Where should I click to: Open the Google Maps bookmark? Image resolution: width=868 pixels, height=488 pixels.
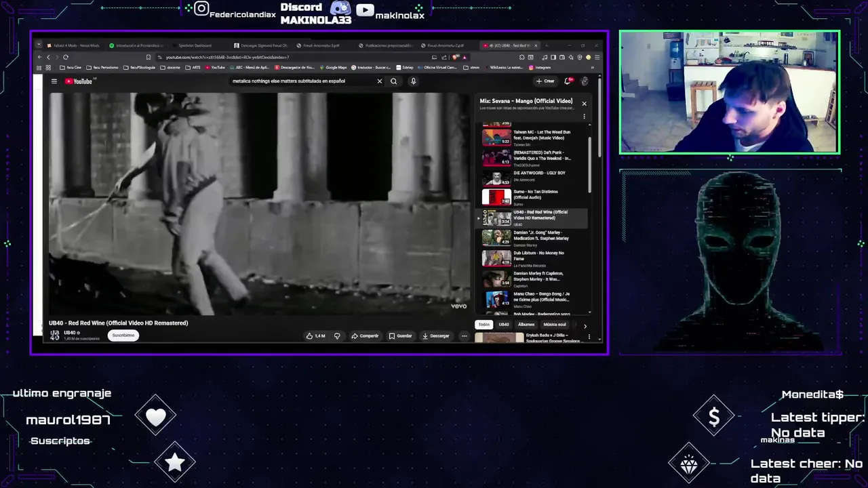333,68
